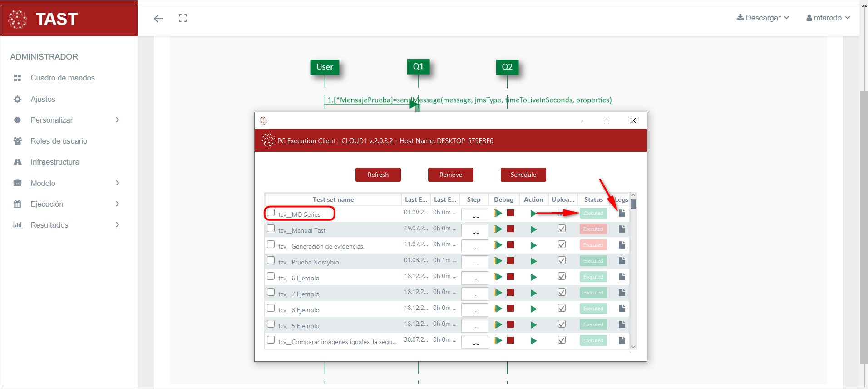This screenshot has width=868, height=389.
Task: Click the back arrow icon in header
Action: click(158, 19)
